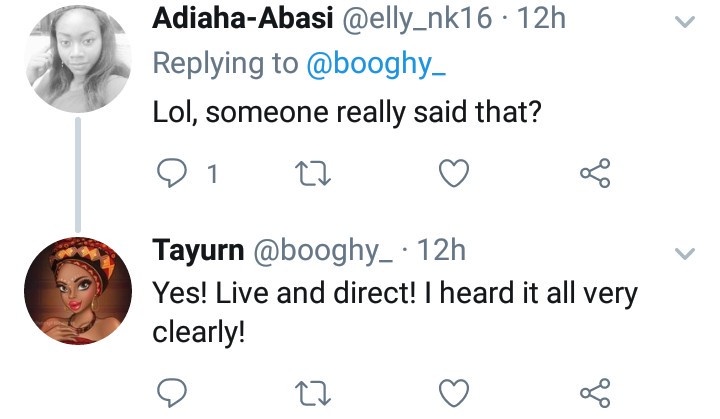
Task: Like Tayurn's "Live and direct" tweet
Action: pos(456,391)
